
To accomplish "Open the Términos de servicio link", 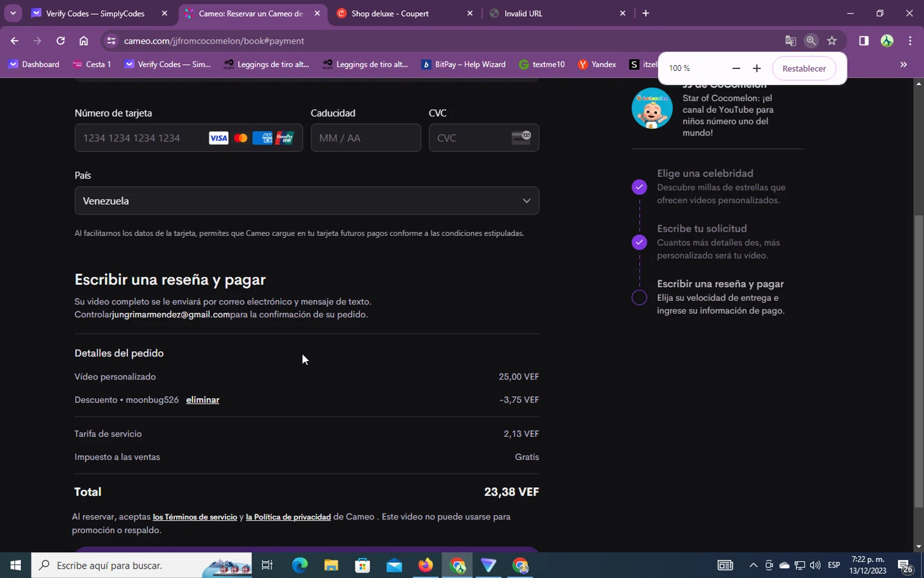I will [x=195, y=517].
